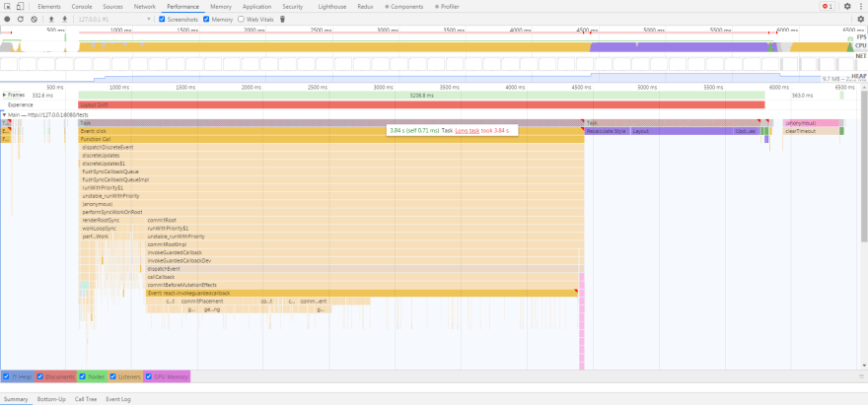The height and width of the screenshot is (405, 868).
Task: Uncheck the Screenshots checkbox
Action: click(162, 20)
